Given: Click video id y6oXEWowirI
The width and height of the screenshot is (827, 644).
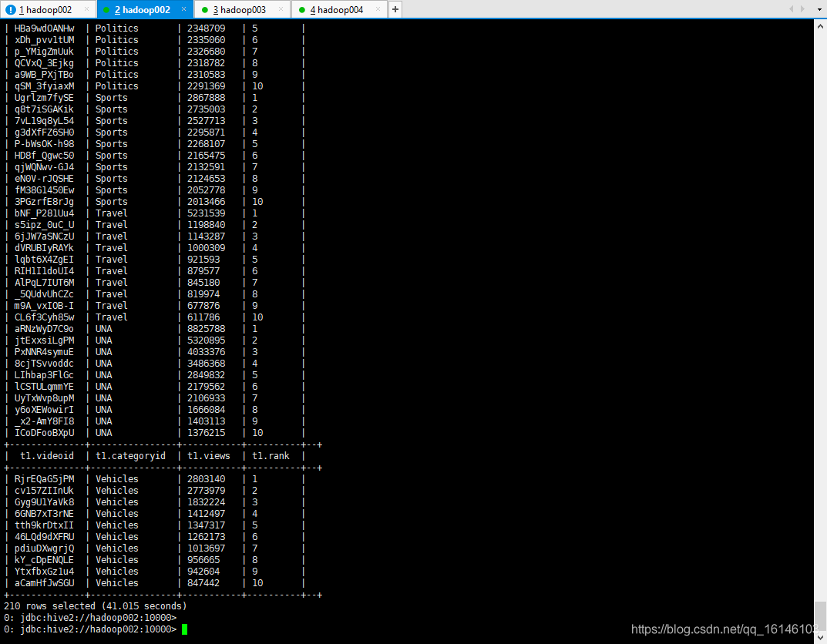Looking at the screenshot, I should (44, 410).
